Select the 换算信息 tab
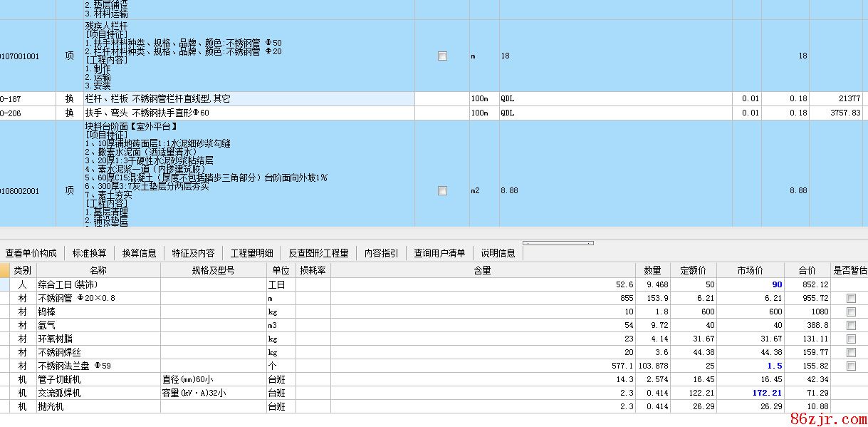The width and height of the screenshot is (868, 427). (139, 253)
